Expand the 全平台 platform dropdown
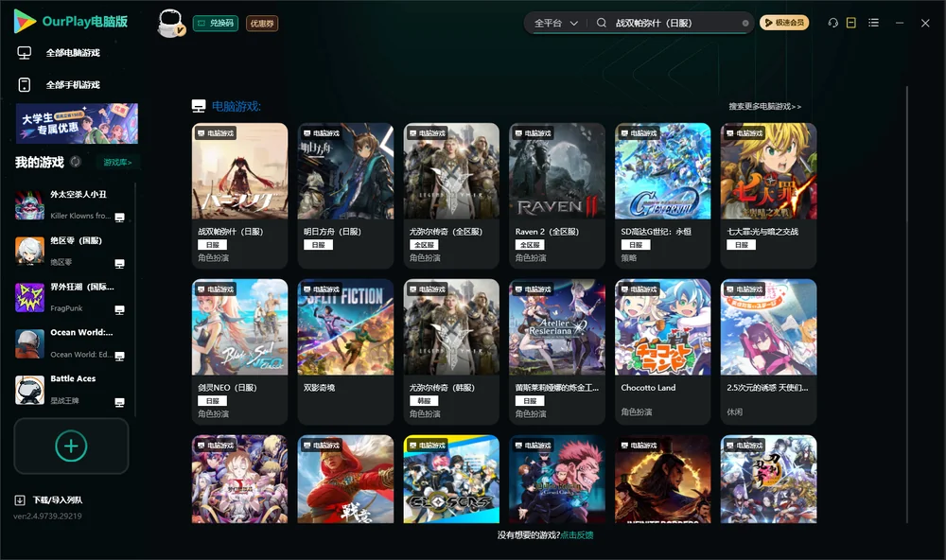The height and width of the screenshot is (560, 946). [x=556, y=23]
